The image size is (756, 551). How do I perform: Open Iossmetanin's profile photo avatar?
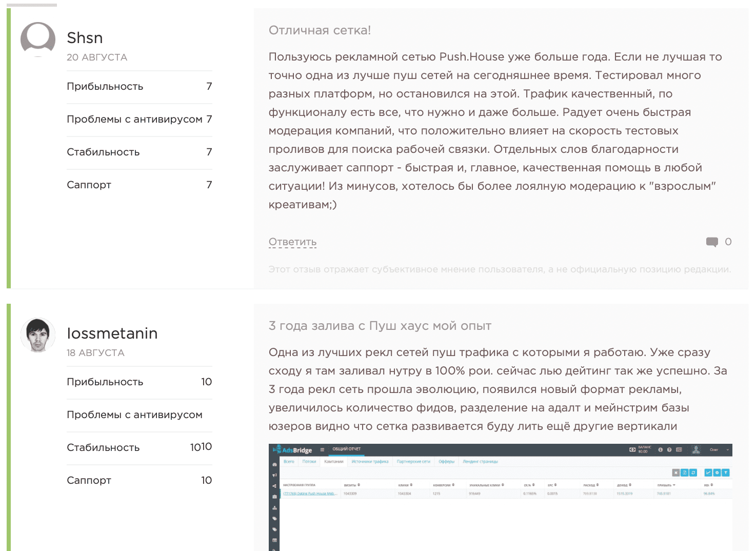click(x=38, y=335)
